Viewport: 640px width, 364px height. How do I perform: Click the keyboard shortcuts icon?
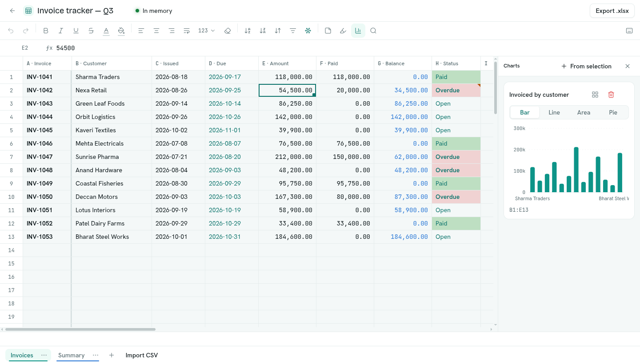(x=629, y=31)
